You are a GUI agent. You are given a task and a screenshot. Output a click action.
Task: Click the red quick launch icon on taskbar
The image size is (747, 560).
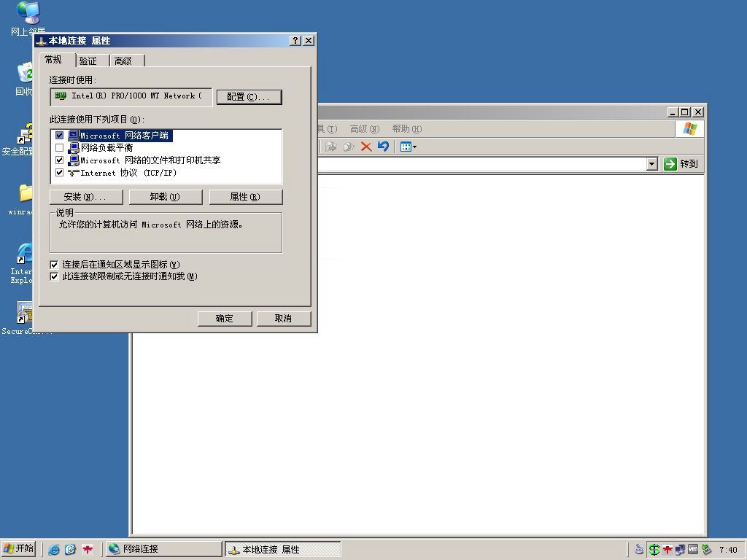point(88,550)
